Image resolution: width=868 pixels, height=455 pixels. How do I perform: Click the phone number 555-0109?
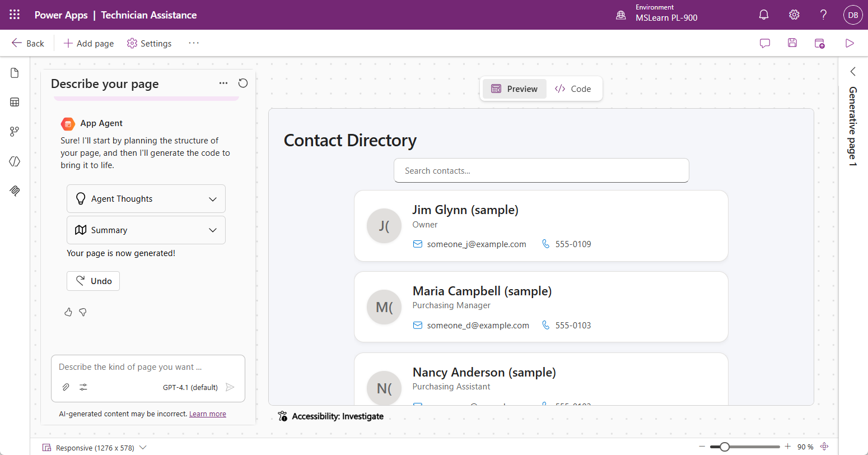coord(573,244)
